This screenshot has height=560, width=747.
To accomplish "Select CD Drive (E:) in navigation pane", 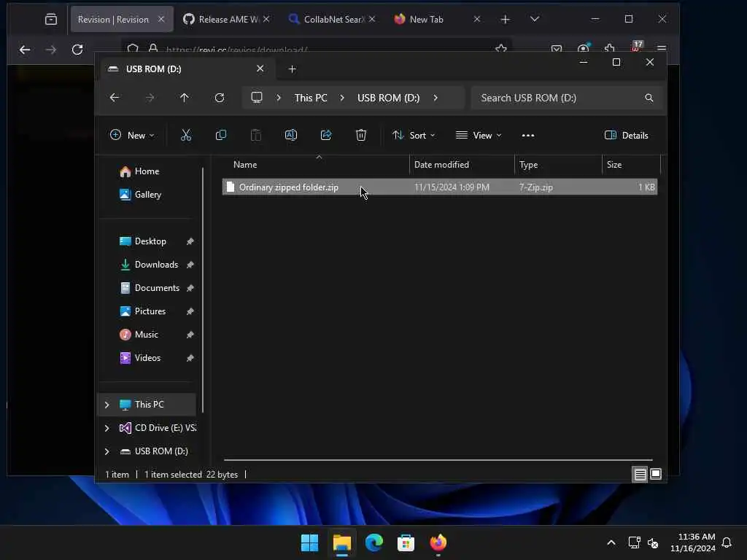I will [x=158, y=428].
